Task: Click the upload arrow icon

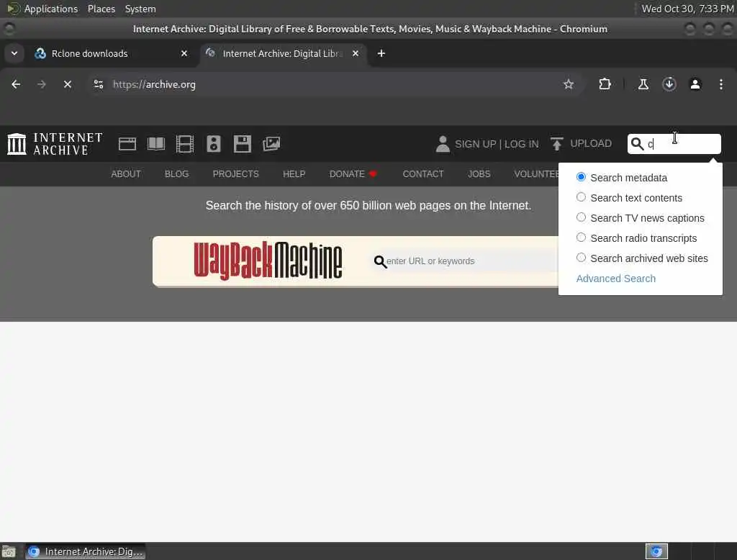Action: click(557, 144)
